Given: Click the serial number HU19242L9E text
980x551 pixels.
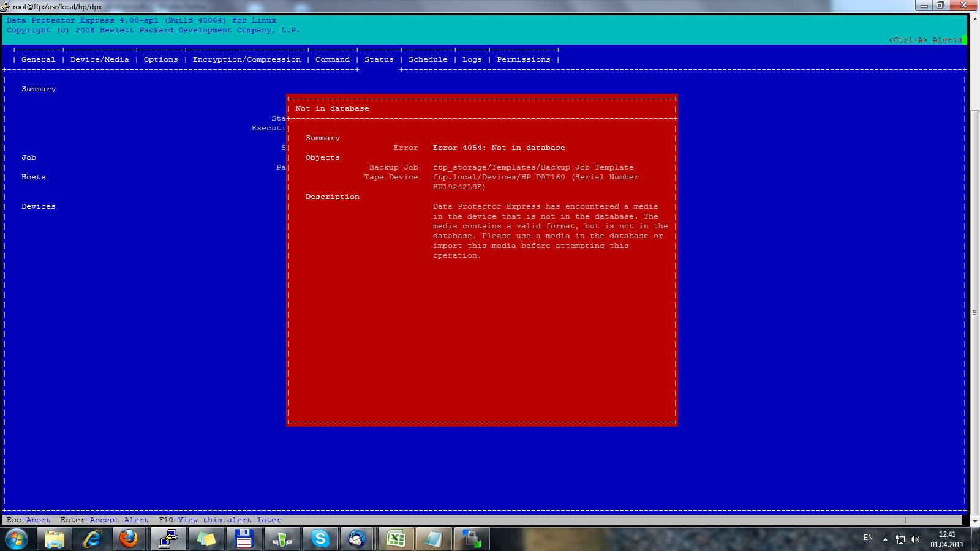Looking at the screenshot, I should coord(459,187).
